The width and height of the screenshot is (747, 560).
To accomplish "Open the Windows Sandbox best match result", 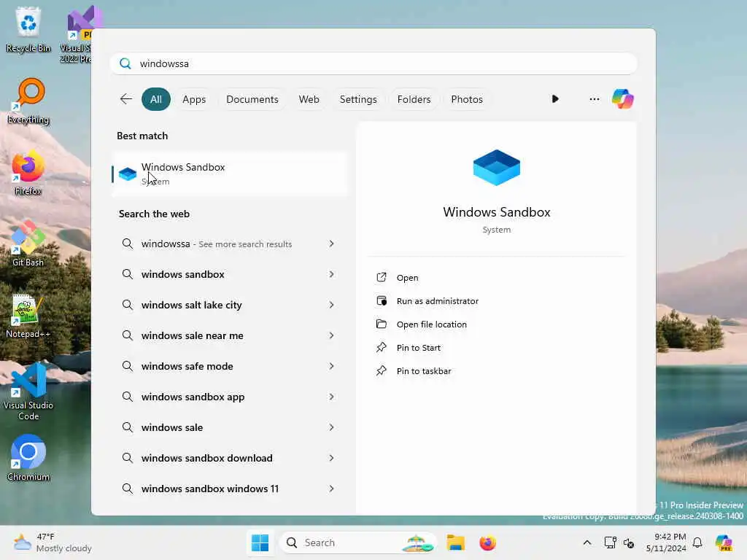I will point(230,174).
